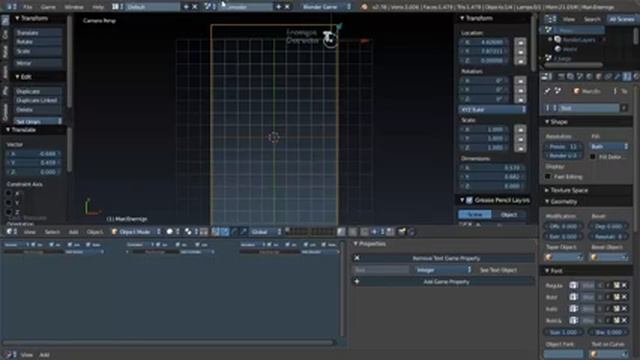Click the Add Game Property button

(x=443, y=282)
